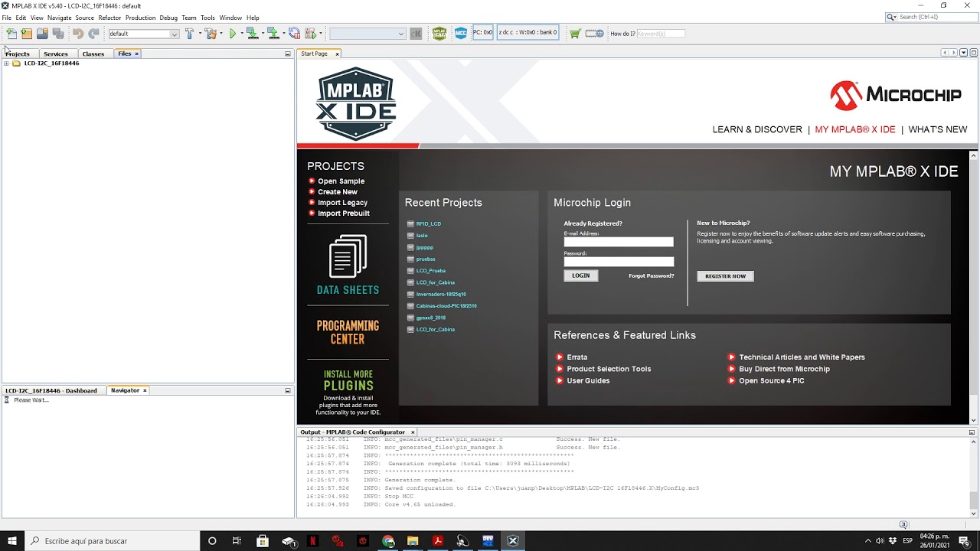Open recent project Invernadero-18f25q10

(x=441, y=295)
